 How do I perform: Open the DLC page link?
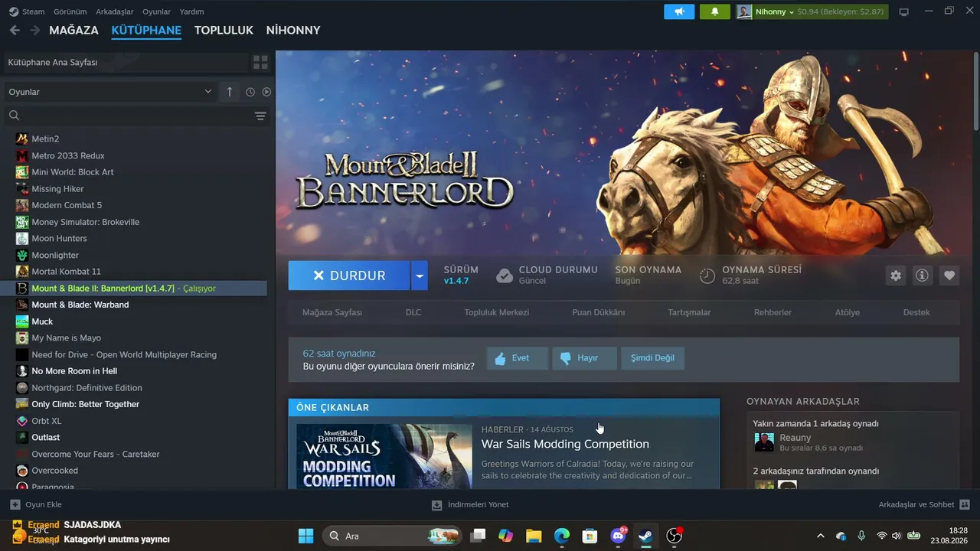pyautogui.click(x=413, y=312)
